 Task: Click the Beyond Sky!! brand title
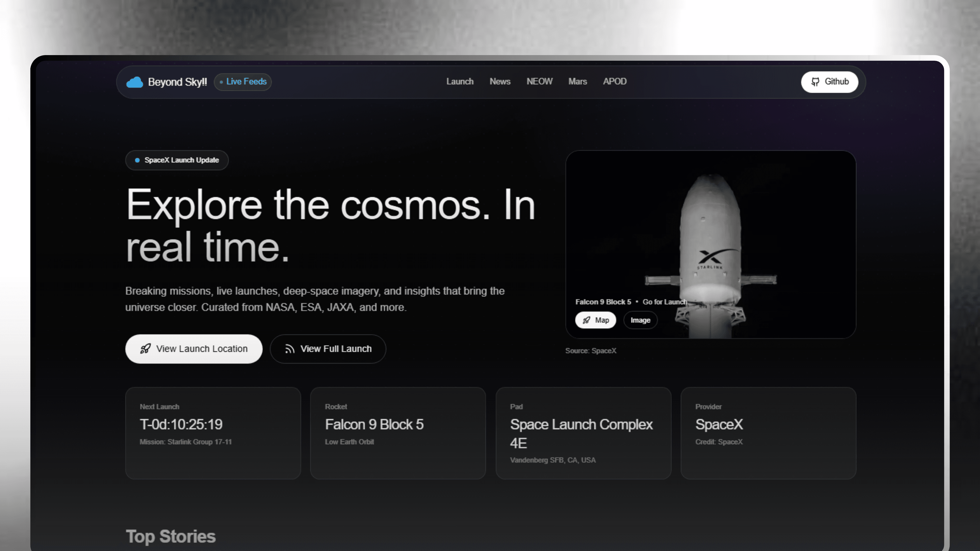[177, 82]
